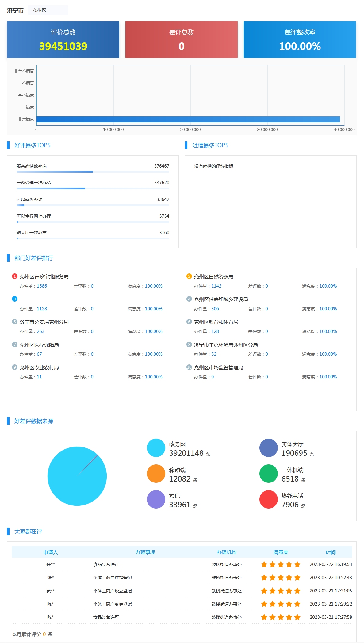Click the blue 实体大厅 legend circle
364x643 pixels.
pyautogui.click(x=268, y=448)
